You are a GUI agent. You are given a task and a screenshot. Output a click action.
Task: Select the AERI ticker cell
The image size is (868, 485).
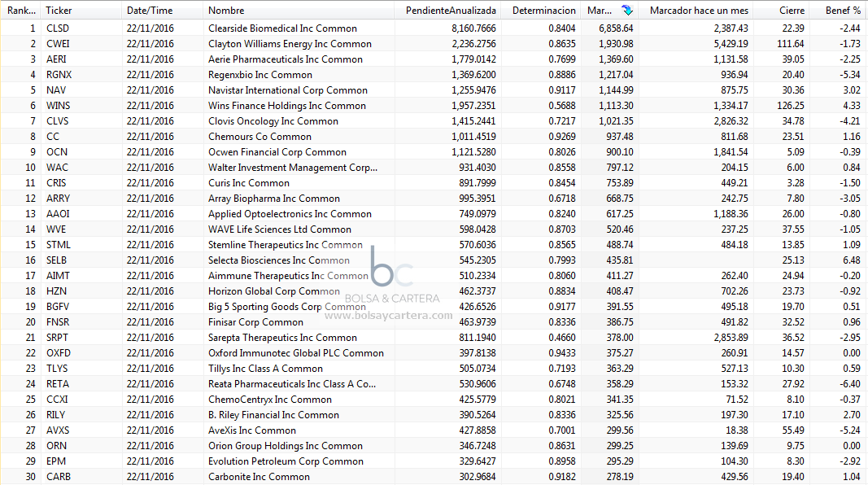click(56, 59)
